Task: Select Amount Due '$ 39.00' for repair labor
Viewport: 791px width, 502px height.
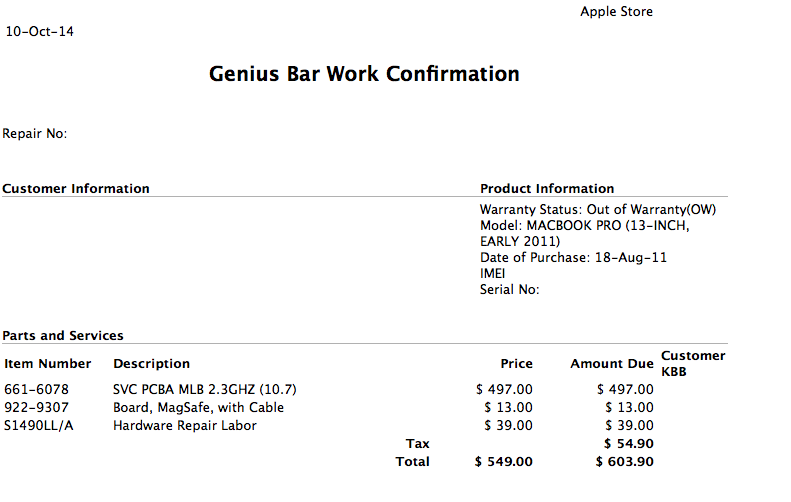Action: (x=629, y=425)
